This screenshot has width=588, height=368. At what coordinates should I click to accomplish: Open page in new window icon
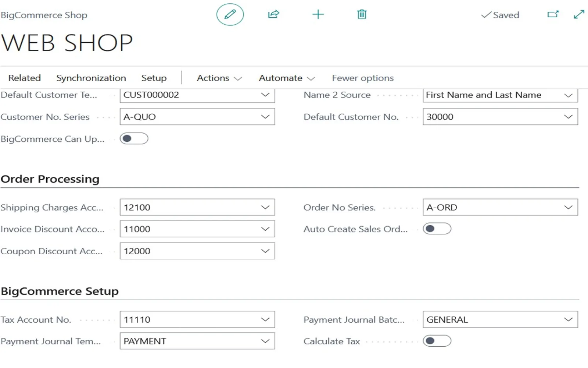click(x=553, y=14)
